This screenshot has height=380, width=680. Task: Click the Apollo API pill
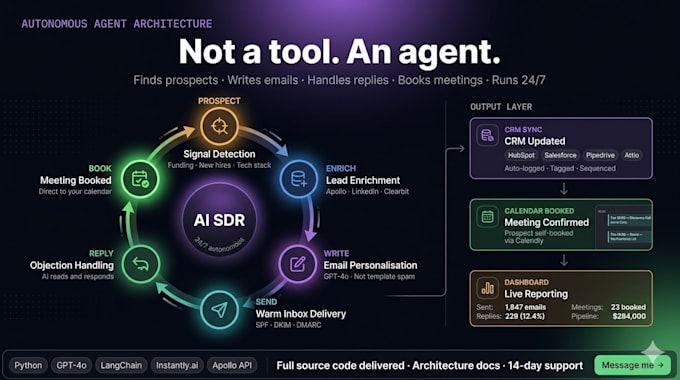(x=232, y=365)
